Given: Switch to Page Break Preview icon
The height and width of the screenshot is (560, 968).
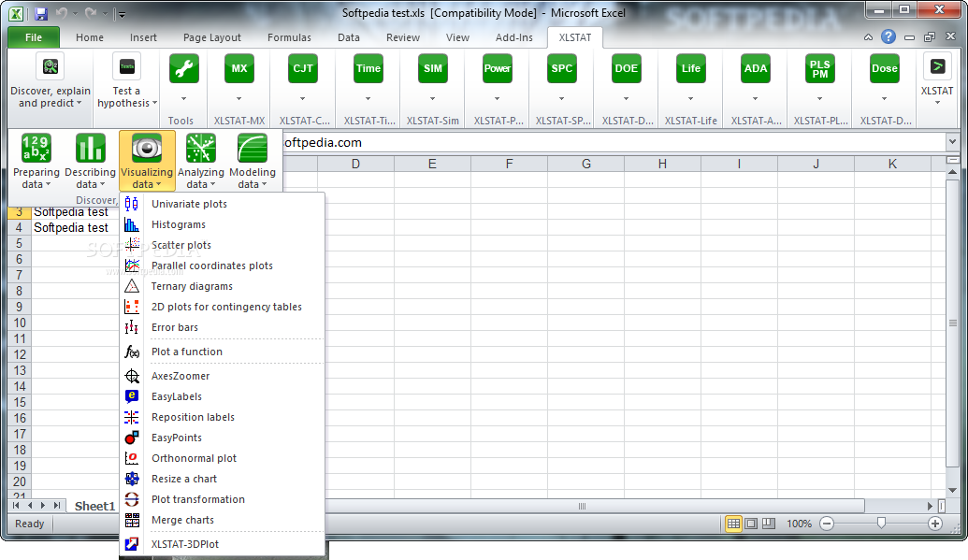Looking at the screenshot, I should (769, 524).
